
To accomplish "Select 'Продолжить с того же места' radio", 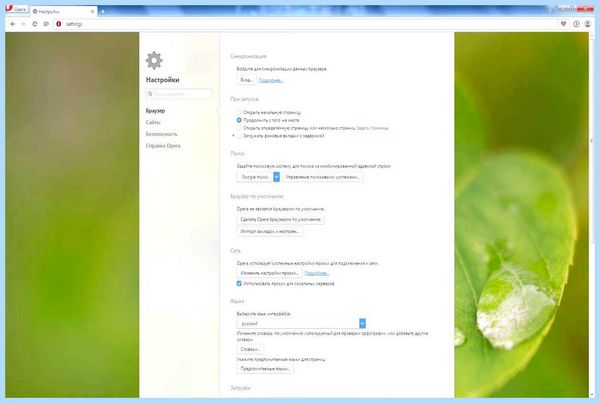I will coord(239,120).
